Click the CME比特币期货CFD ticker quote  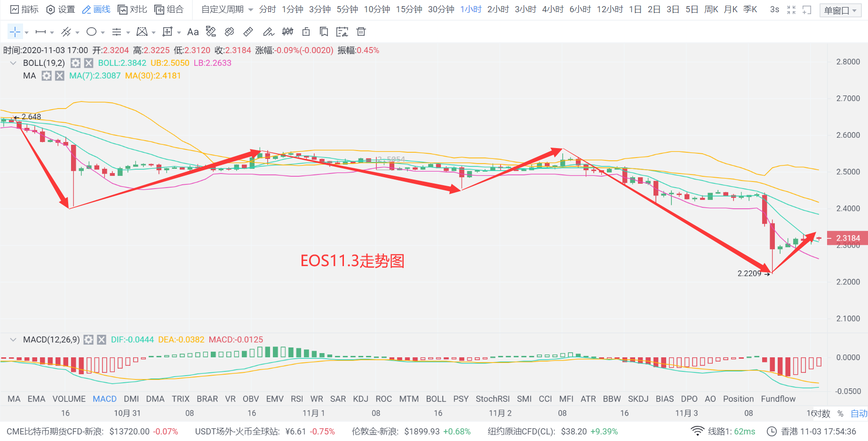(x=92, y=431)
